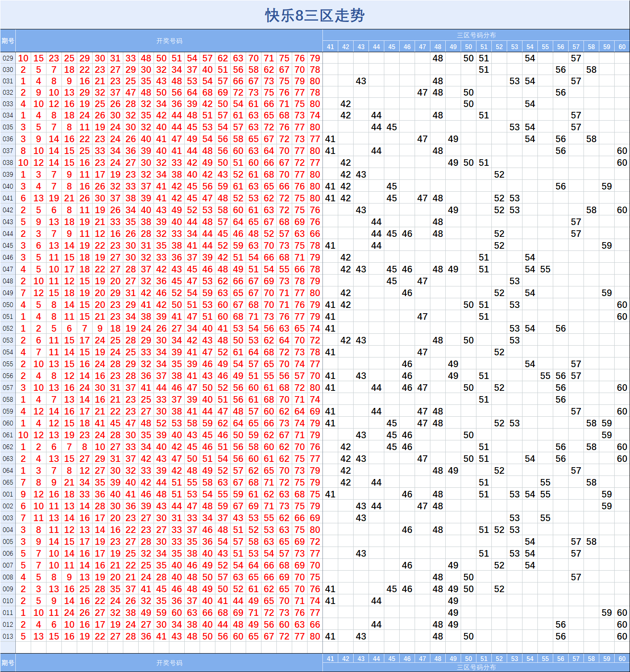Click black 51 in period 058 distribution
This screenshot has width=630, height=672.
(x=484, y=400)
